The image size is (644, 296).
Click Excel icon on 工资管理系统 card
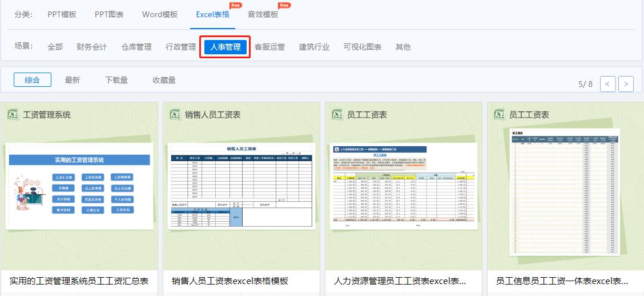coord(13,114)
